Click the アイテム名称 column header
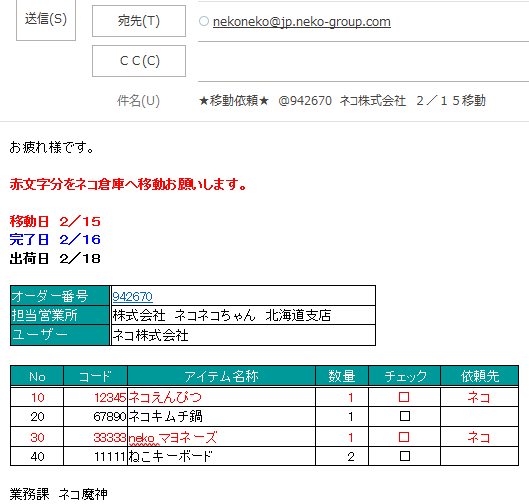The width and height of the screenshot is (529, 504). (222, 376)
